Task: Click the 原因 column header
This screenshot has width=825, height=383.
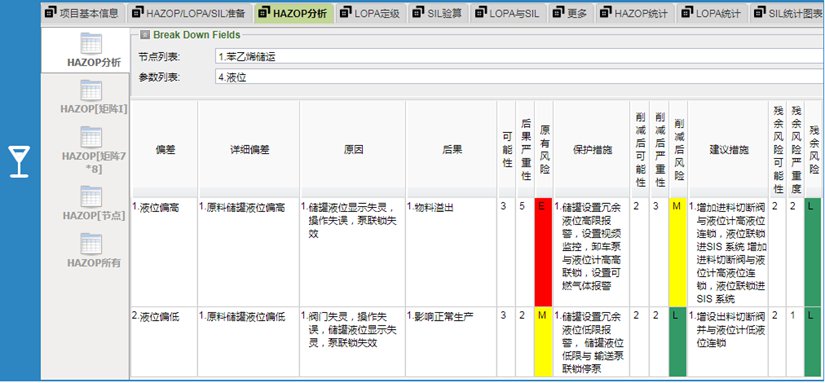Action: pyautogui.click(x=353, y=149)
